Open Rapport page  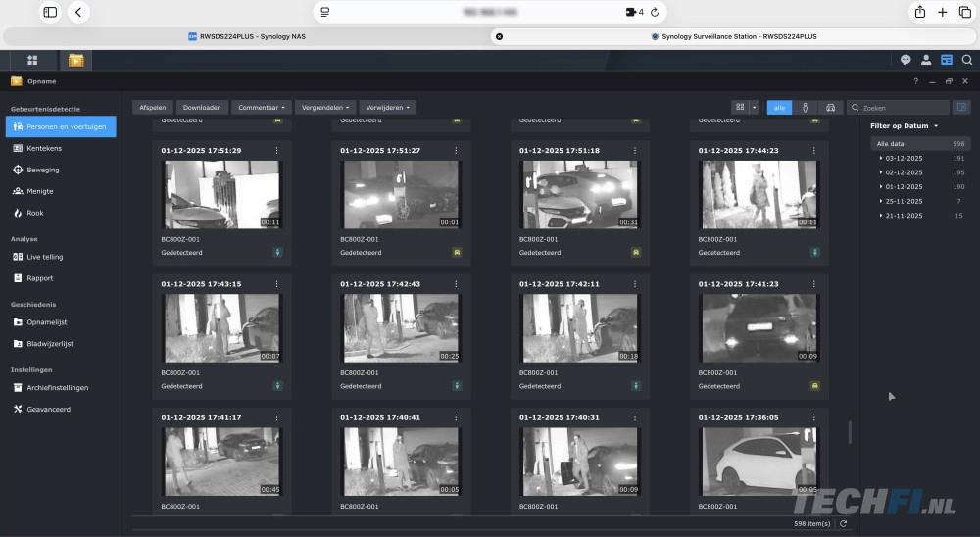click(x=61, y=278)
